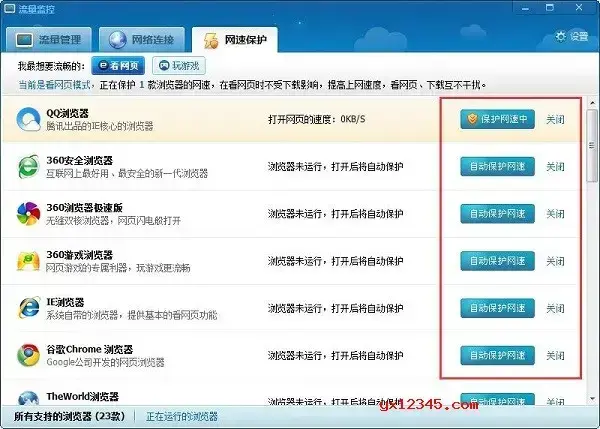Click 关闭 link in 360游戏浏览器 row
600x429 pixels.
click(555, 261)
